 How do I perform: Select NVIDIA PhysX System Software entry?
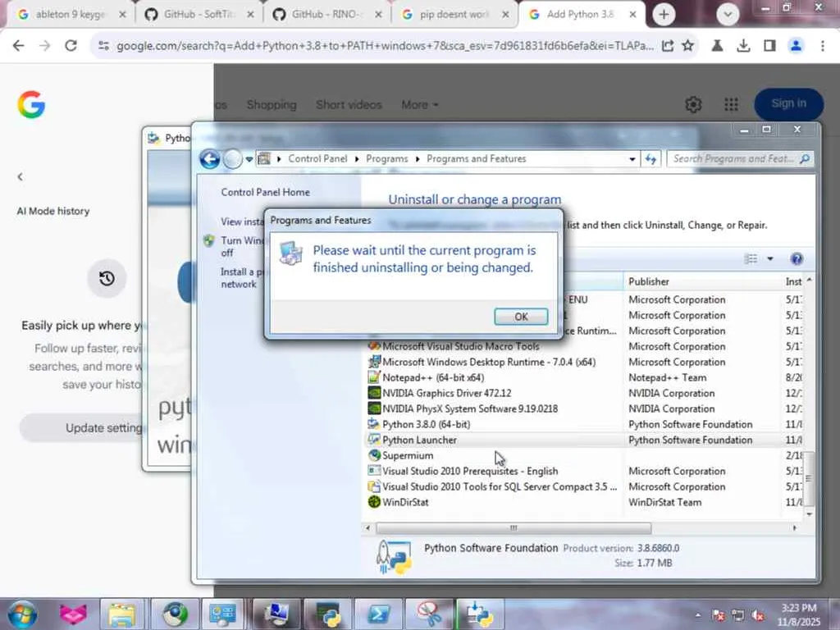(584, 409)
